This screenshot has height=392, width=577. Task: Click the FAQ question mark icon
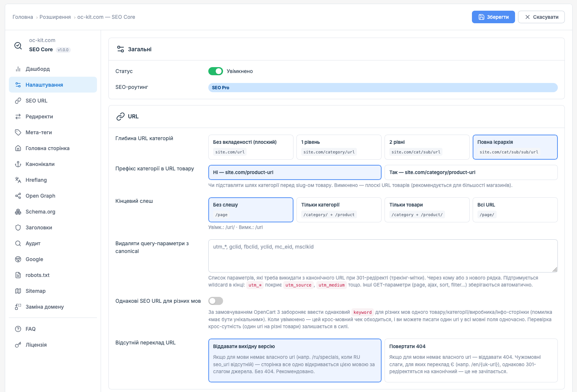pos(18,329)
